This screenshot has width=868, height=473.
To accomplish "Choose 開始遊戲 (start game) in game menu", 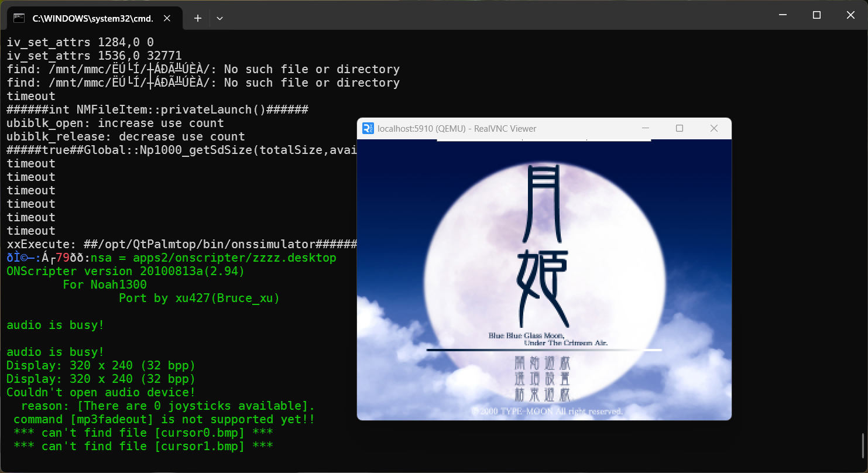I will pos(542,363).
